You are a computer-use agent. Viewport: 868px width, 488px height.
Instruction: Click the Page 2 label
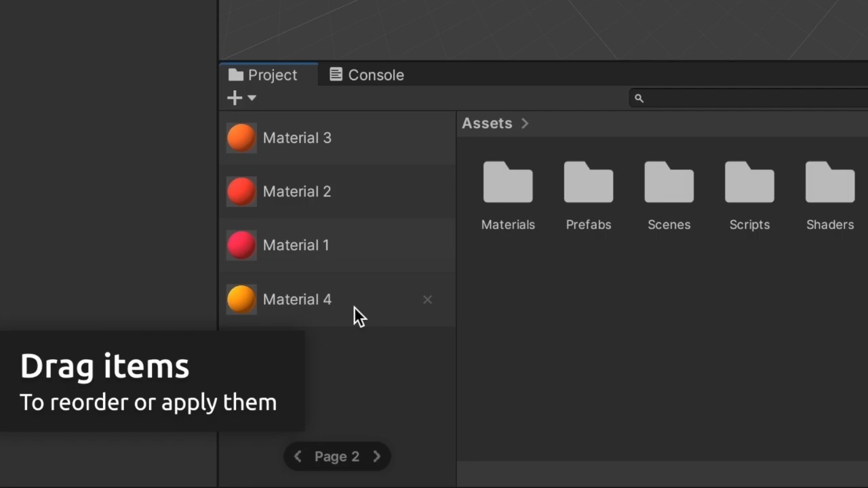click(337, 456)
